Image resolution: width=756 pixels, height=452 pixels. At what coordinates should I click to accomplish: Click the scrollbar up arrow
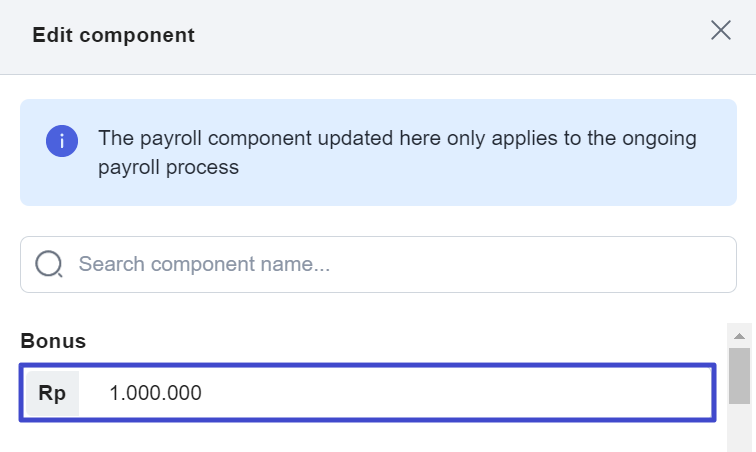coord(739,336)
